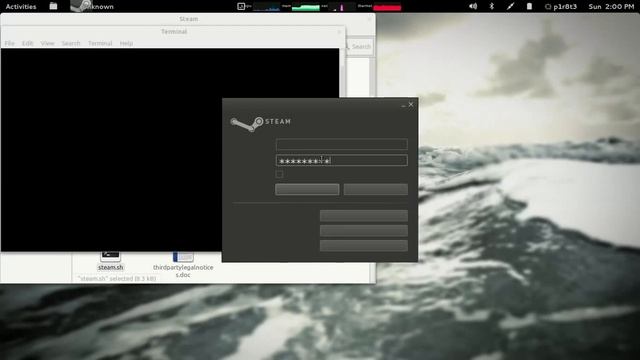The width and height of the screenshot is (640, 360).
Task: Minimize the Steam login dialog
Action: click(x=403, y=105)
